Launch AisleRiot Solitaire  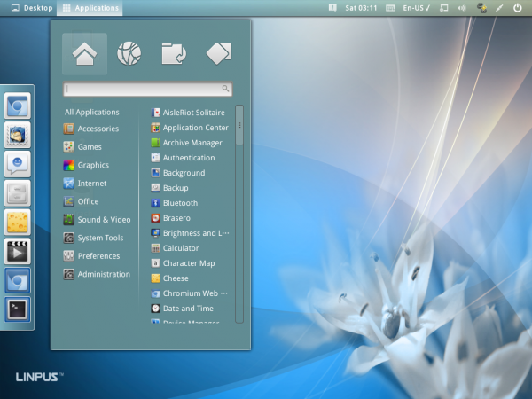click(x=188, y=113)
